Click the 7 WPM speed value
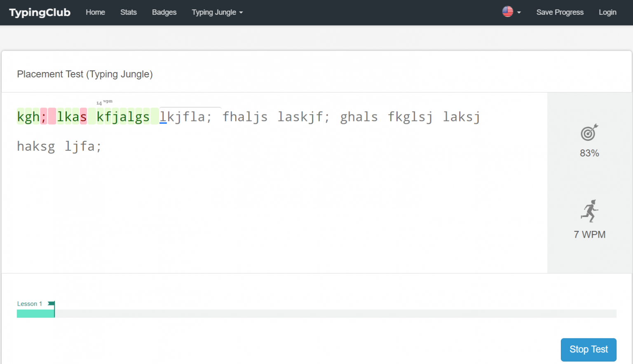633x364 pixels. (589, 235)
